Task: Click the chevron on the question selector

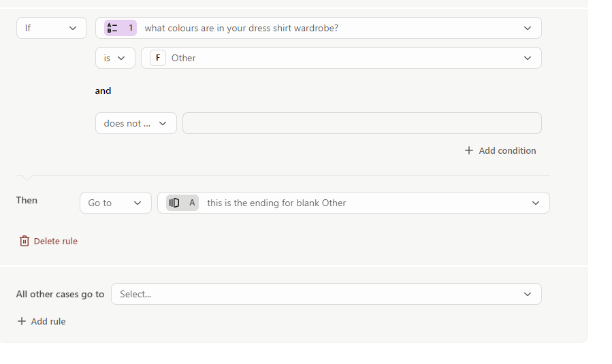Action: (x=528, y=28)
